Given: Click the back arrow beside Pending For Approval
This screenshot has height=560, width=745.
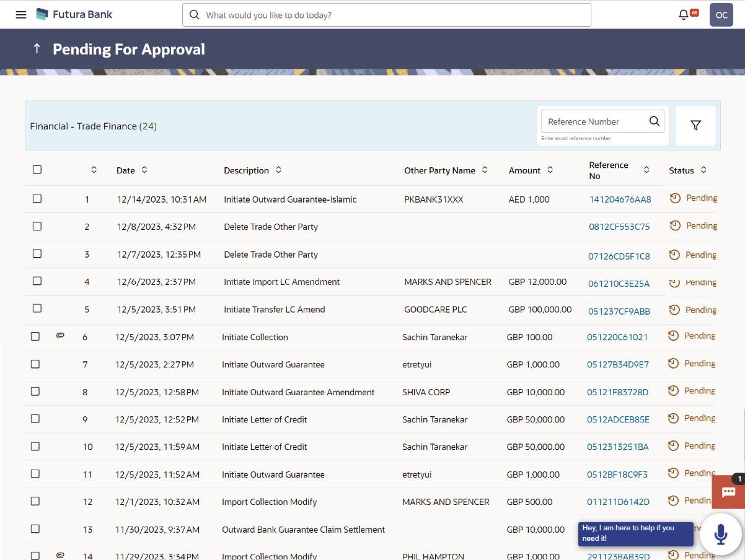Looking at the screenshot, I should (x=37, y=49).
